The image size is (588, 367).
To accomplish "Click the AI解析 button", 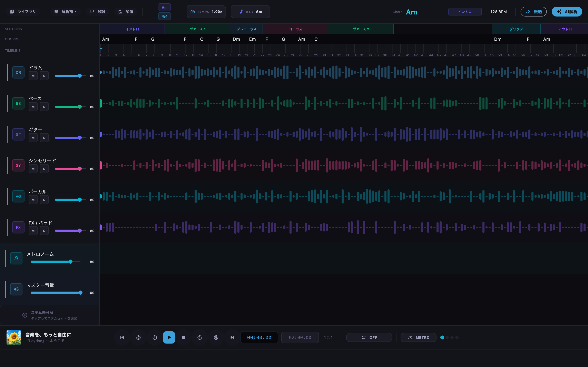I will click(567, 12).
